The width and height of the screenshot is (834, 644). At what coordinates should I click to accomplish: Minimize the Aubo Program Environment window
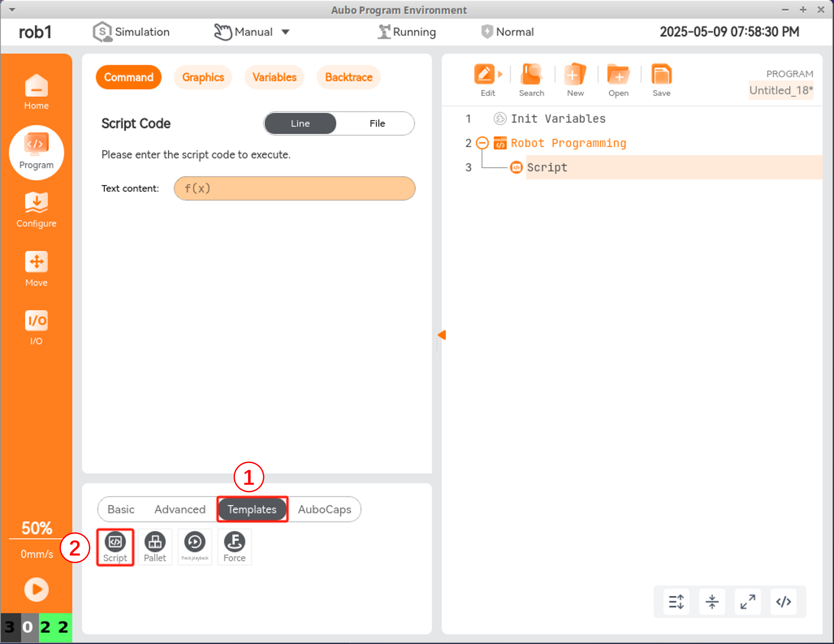[x=785, y=10]
